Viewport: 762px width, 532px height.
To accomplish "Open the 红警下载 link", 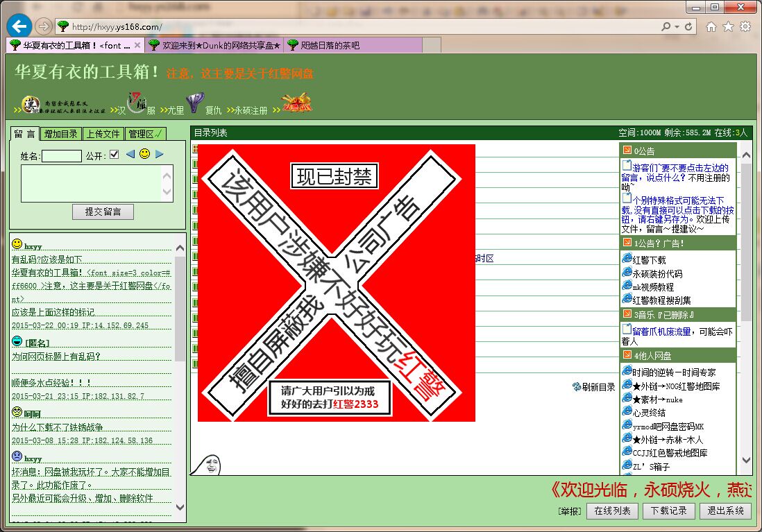I will (649, 260).
